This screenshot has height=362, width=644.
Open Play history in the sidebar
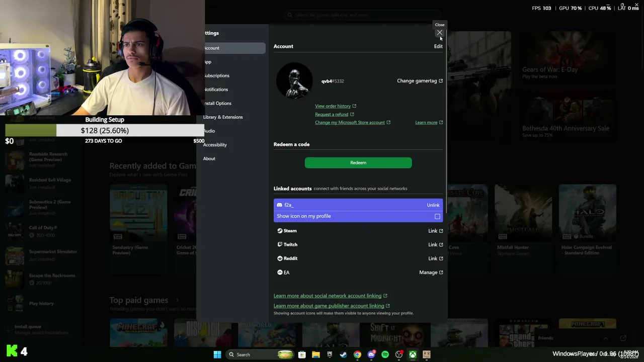click(x=41, y=304)
